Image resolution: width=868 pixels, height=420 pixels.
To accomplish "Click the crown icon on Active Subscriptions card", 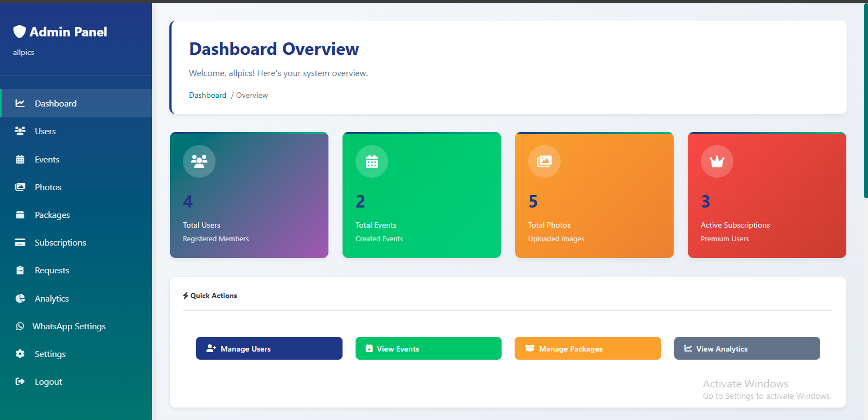I will [x=717, y=161].
